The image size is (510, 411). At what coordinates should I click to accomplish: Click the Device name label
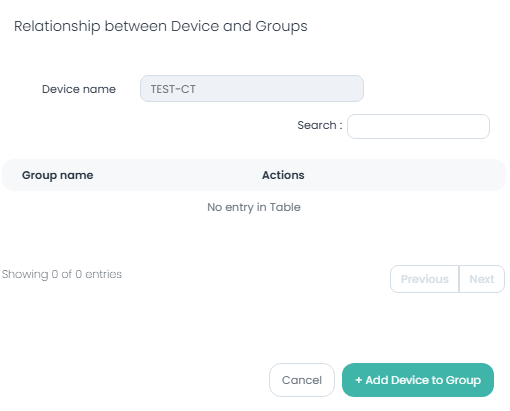(79, 89)
